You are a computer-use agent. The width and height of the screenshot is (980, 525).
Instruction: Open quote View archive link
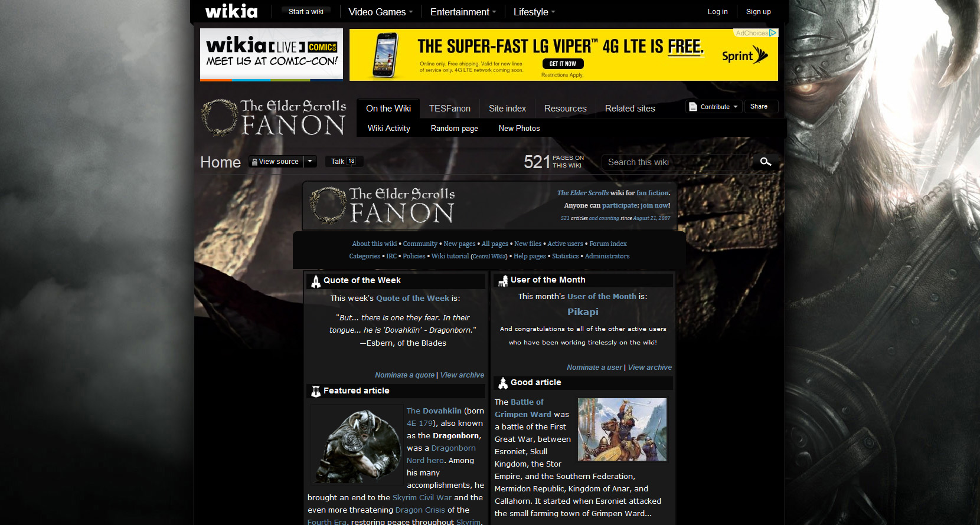(x=462, y=375)
